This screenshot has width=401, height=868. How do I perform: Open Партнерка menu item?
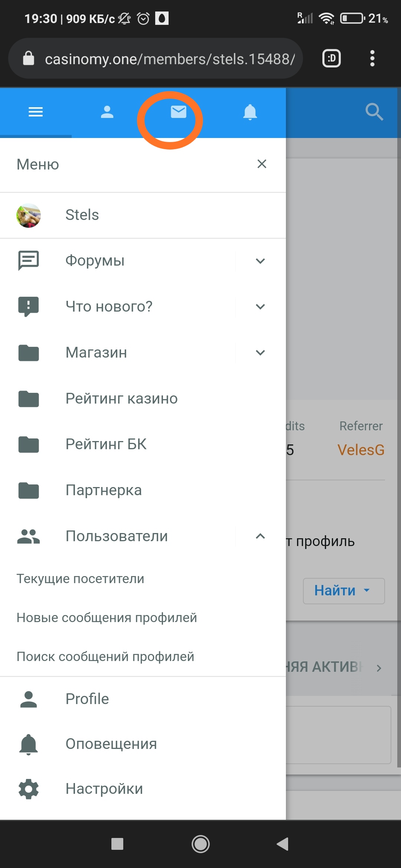(x=104, y=490)
